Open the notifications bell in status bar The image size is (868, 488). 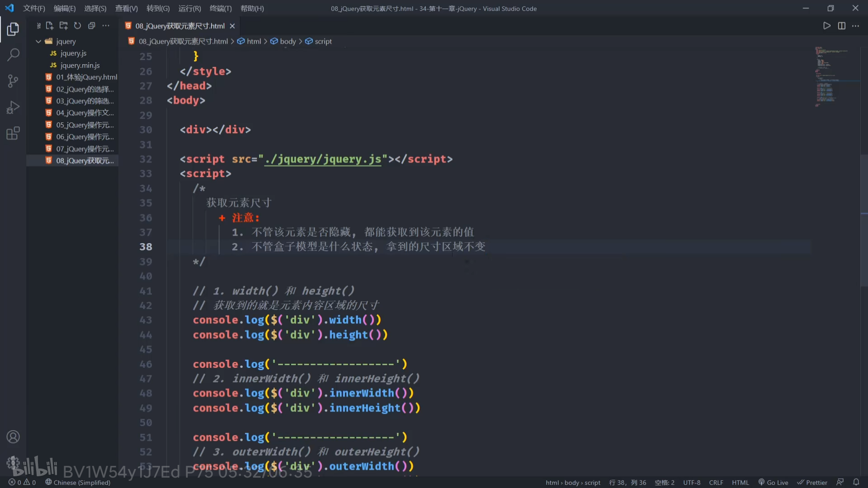pos(856,482)
